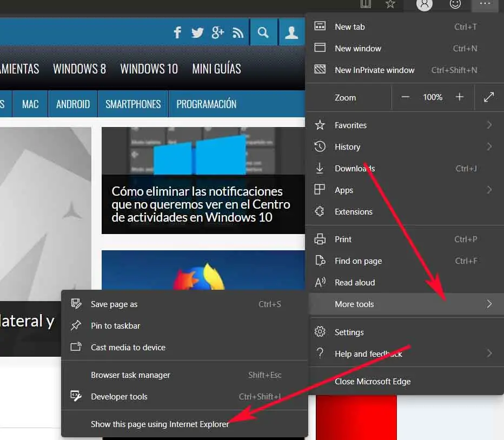Expand the Favorites submenu chevron
Screen dimensions: 504x440
tap(489, 125)
